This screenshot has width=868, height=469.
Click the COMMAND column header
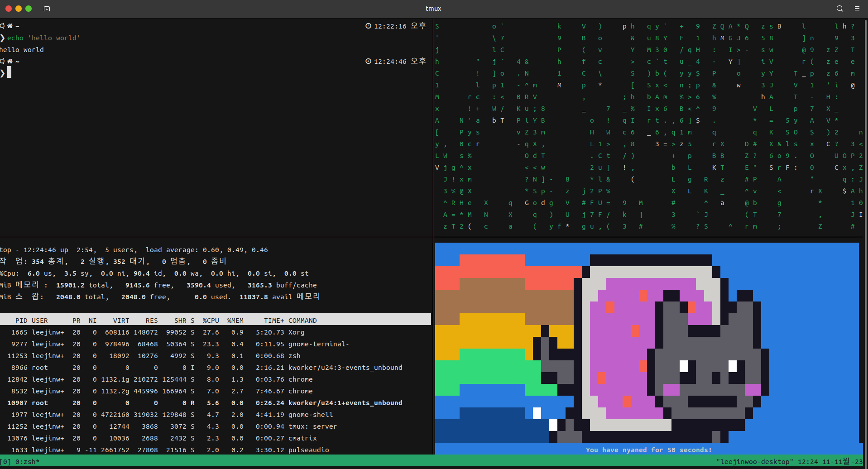302,321
